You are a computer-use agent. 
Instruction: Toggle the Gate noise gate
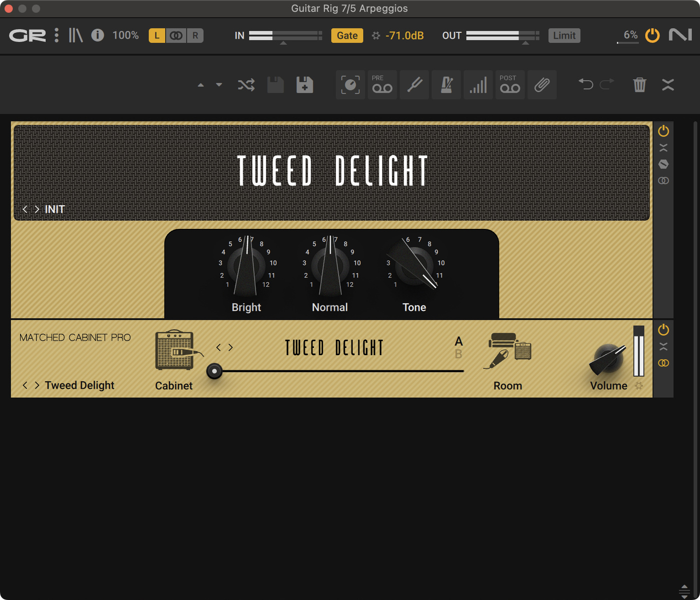click(x=347, y=35)
